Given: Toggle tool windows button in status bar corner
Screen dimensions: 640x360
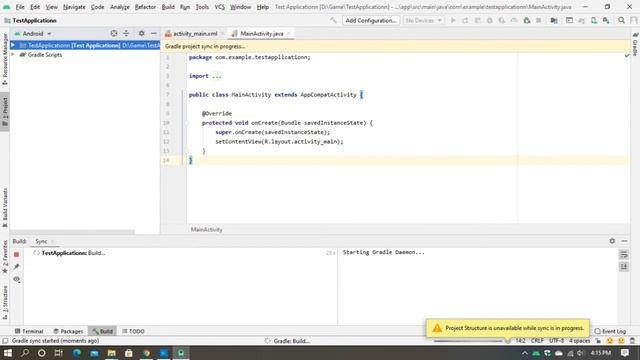Looking at the screenshot, I should coord(5,341).
